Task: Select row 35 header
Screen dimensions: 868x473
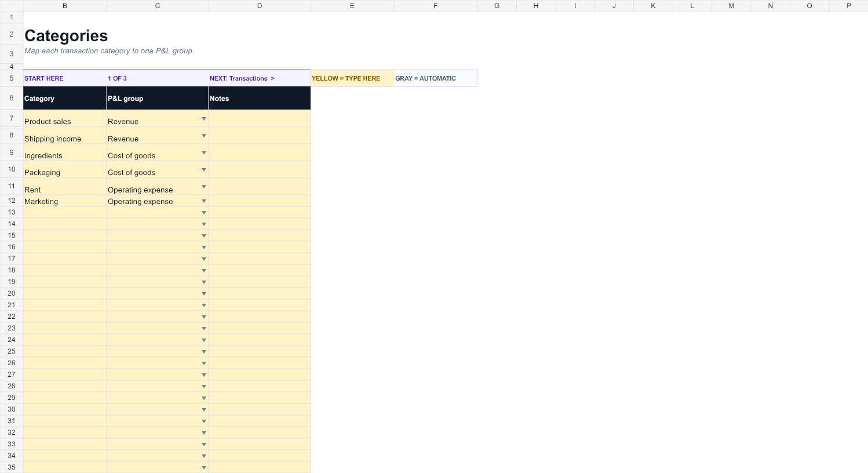Action: pos(12,468)
